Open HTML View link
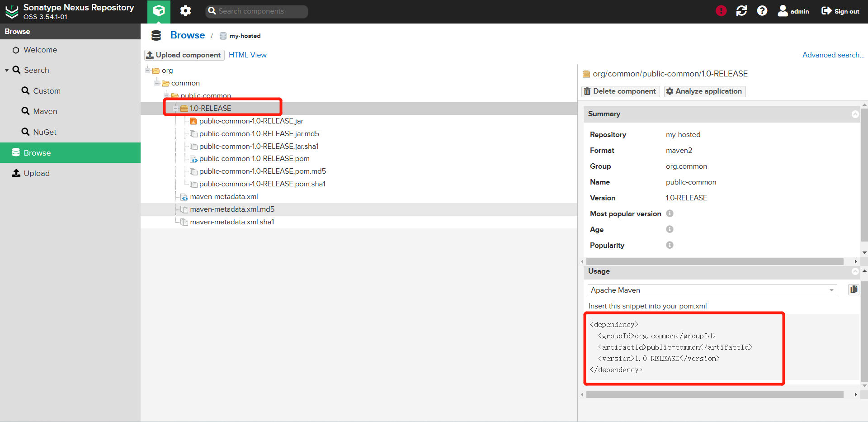 click(x=248, y=55)
